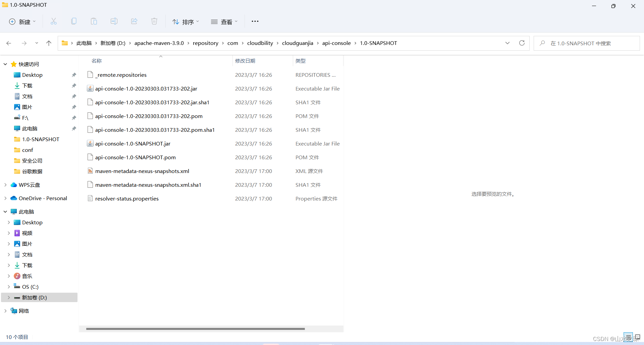The height and width of the screenshot is (345, 644).
Task: Click the repository breadcrumb in address bar
Action: click(205, 43)
